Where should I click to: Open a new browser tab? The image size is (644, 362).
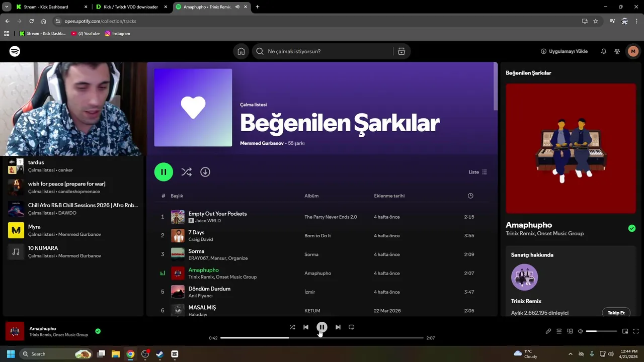coord(258,7)
